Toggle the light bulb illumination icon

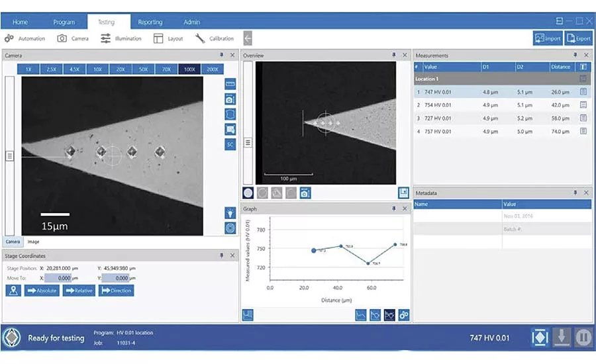tap(230, 213)
